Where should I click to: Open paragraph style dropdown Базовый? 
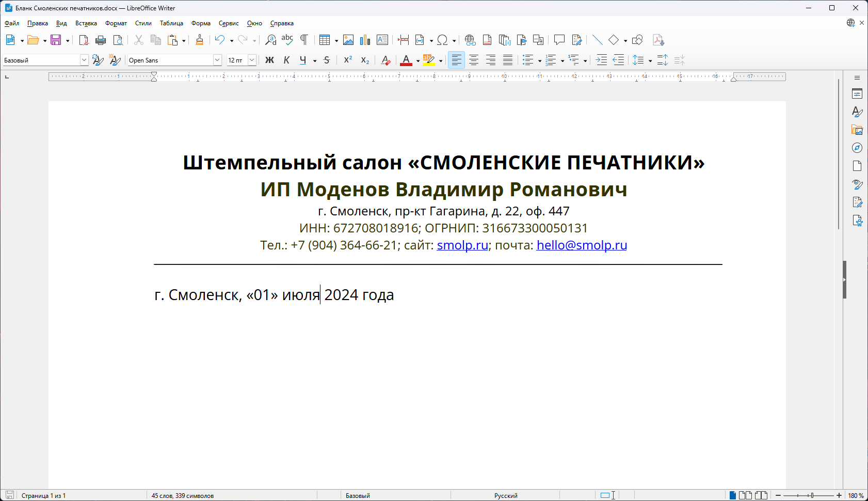(x=84, y=60)
